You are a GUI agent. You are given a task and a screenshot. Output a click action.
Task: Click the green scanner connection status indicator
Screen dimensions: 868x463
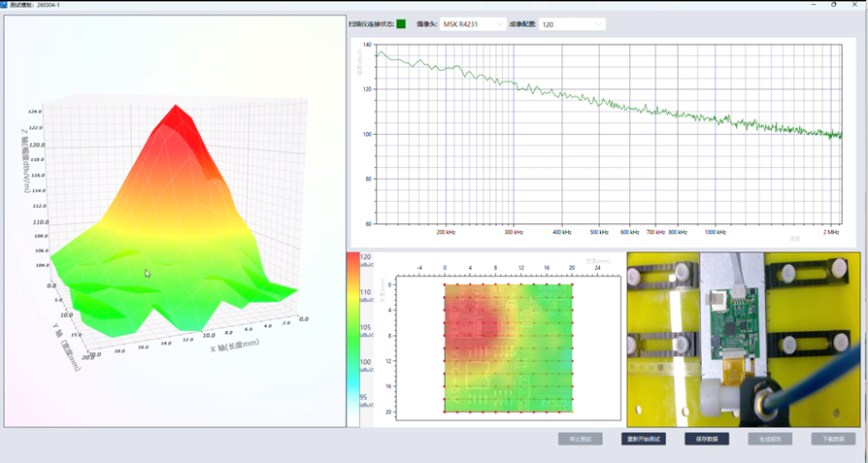click(401, 24)
